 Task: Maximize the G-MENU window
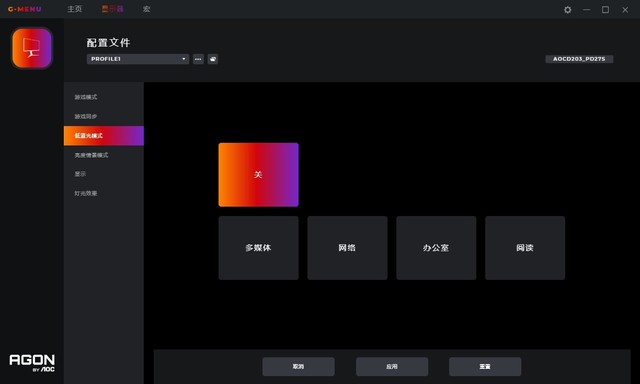[x=605, y=9]
